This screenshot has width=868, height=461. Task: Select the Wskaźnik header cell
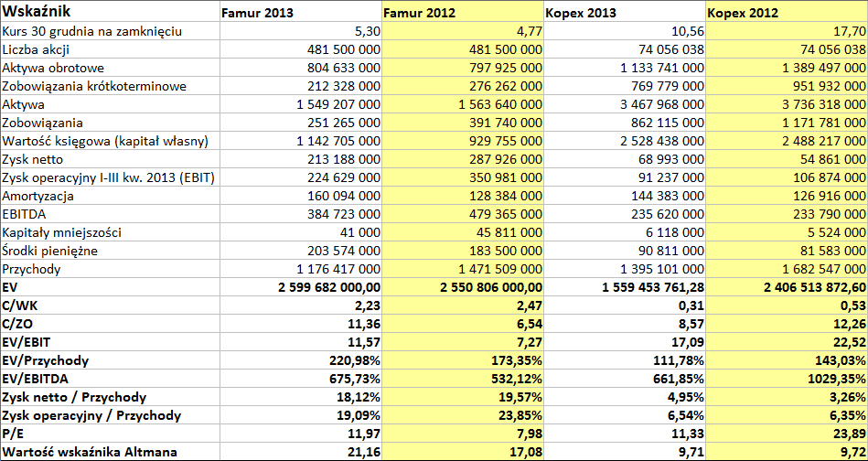tap(110, 11)
